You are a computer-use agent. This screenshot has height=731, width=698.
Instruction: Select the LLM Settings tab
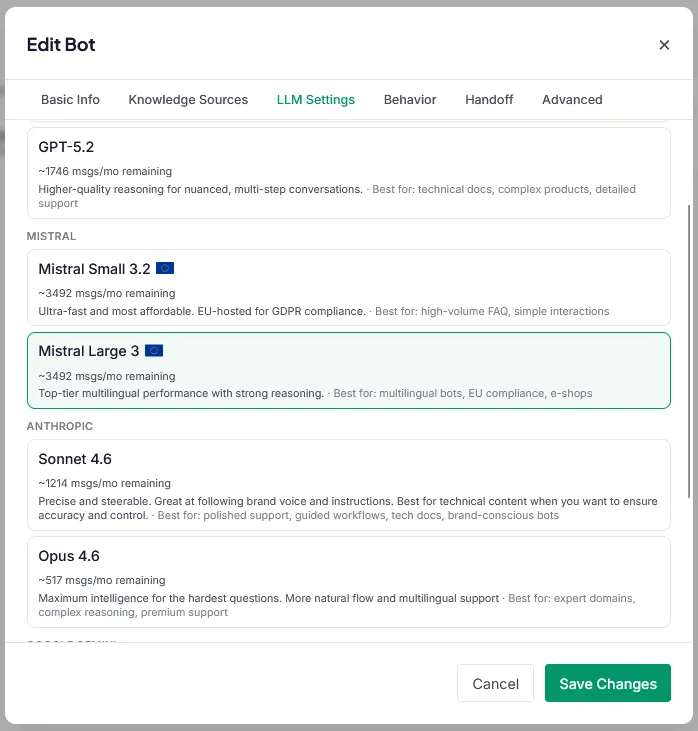pyautogui.click(x=316, y=100)
